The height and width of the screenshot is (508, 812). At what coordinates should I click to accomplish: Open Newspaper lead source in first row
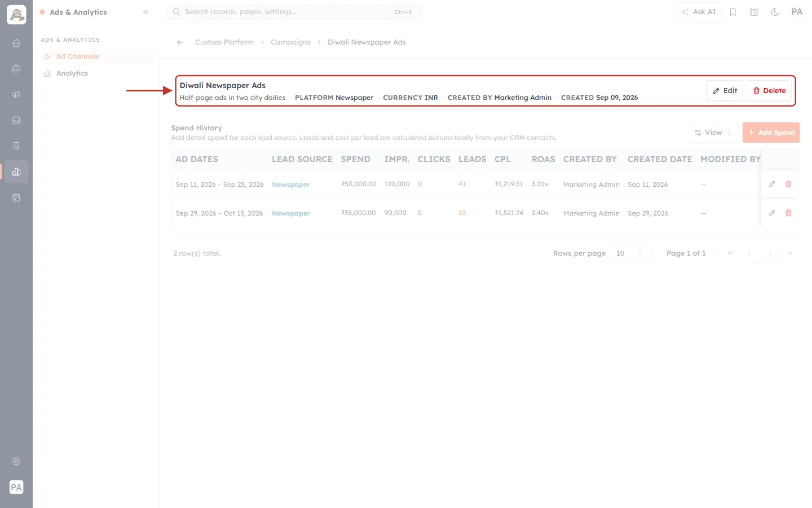pos(291,185)
